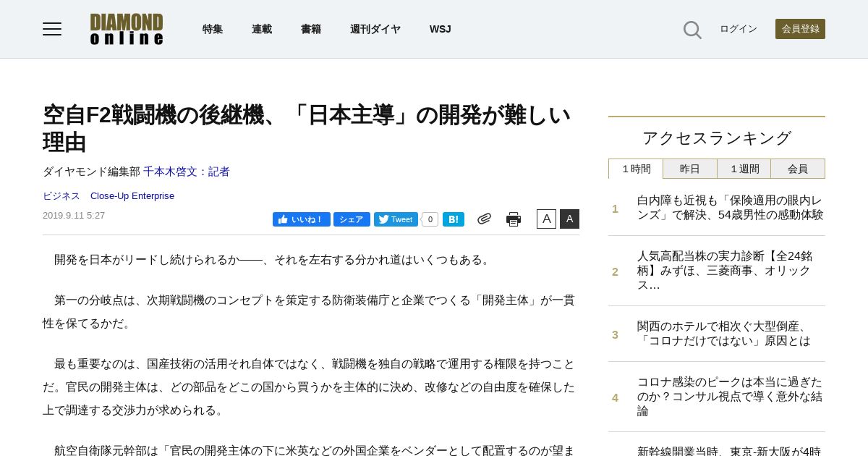Switch ranking to 昨日 tab

(x=690, y=169)
